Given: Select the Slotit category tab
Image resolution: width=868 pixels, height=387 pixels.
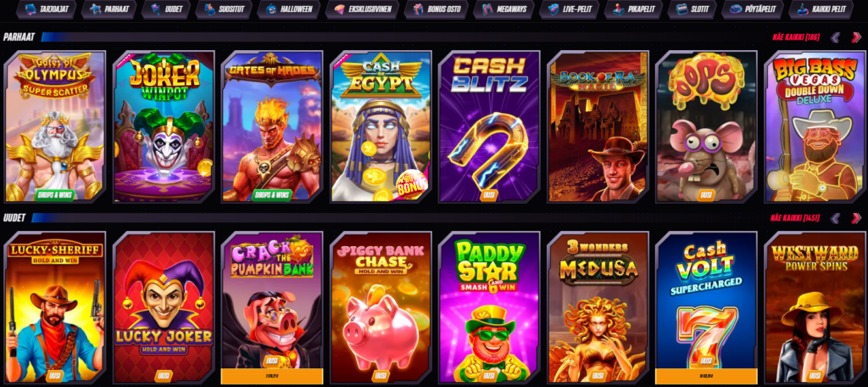Looking at the screenshot, I should tap(692, 9).
